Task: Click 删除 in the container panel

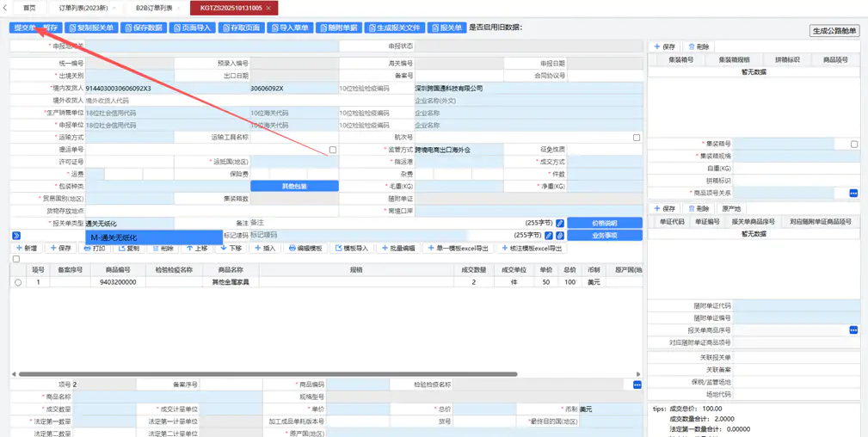Action: (x=698, y=47)
